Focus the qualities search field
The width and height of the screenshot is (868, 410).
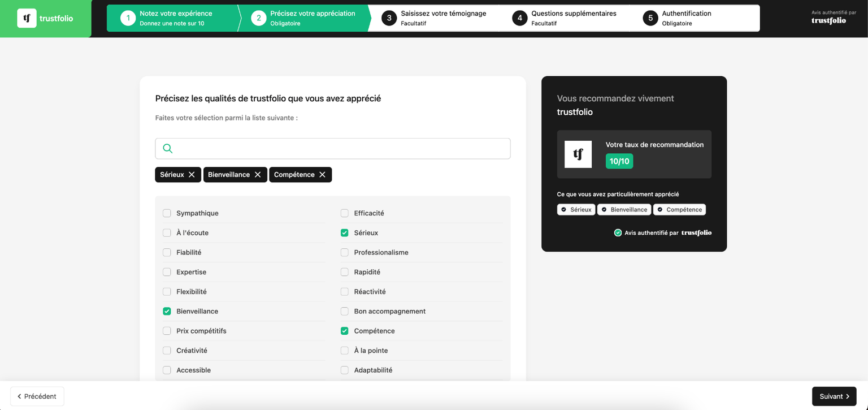(333, 149)
